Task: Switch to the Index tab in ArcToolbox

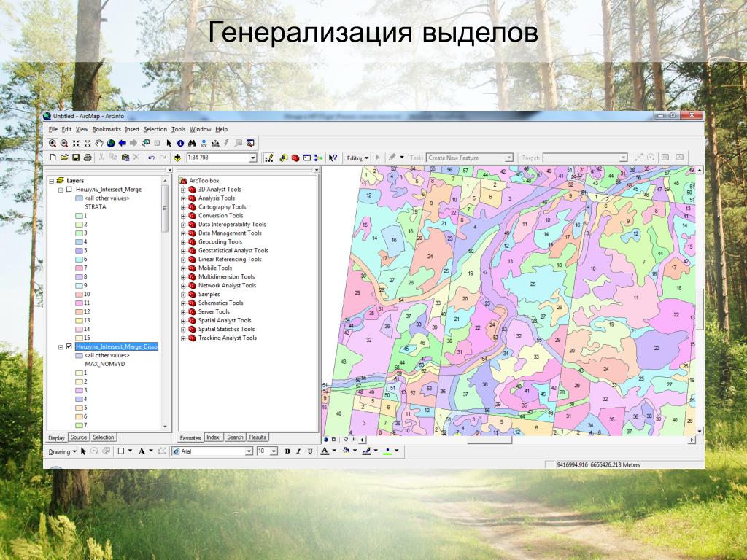Action: tap(213, 437)
